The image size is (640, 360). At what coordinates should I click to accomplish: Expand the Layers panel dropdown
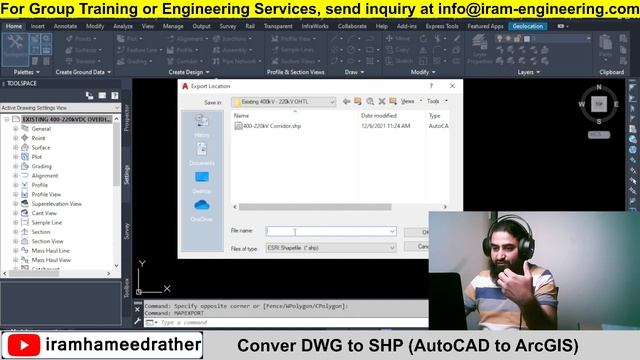529,72
